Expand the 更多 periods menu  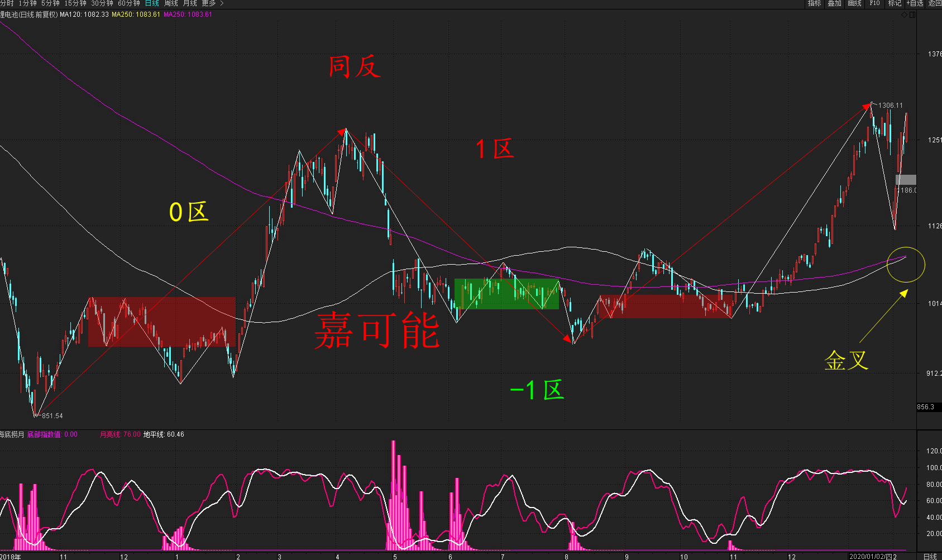212,3
